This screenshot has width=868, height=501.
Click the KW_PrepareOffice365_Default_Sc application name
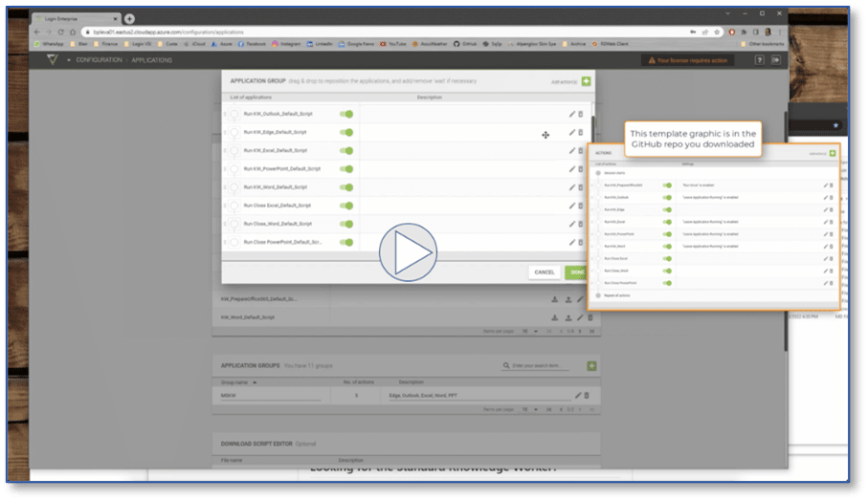[x=258, y=299]
